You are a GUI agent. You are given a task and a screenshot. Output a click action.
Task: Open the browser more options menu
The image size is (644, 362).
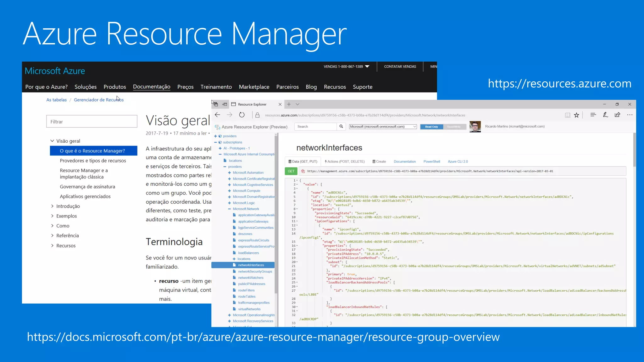(x=630, y=115)
